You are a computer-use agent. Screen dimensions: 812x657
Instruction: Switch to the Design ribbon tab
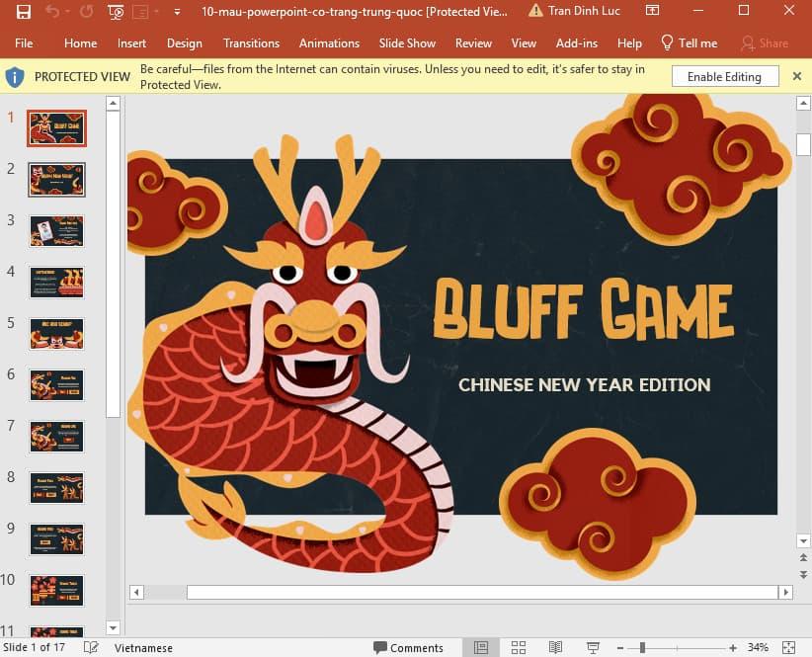(184, 43)
